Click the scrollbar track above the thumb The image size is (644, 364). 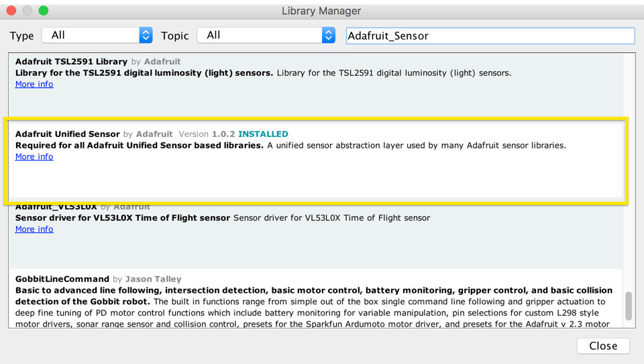629,168
